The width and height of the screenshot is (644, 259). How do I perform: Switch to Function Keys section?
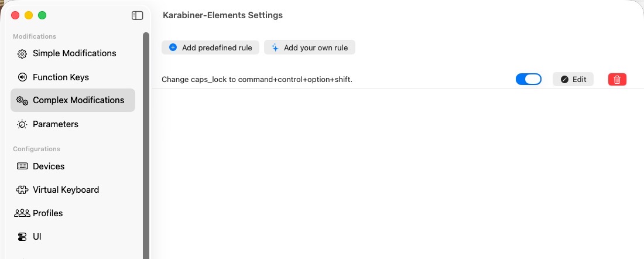click(x=61, y=77)
